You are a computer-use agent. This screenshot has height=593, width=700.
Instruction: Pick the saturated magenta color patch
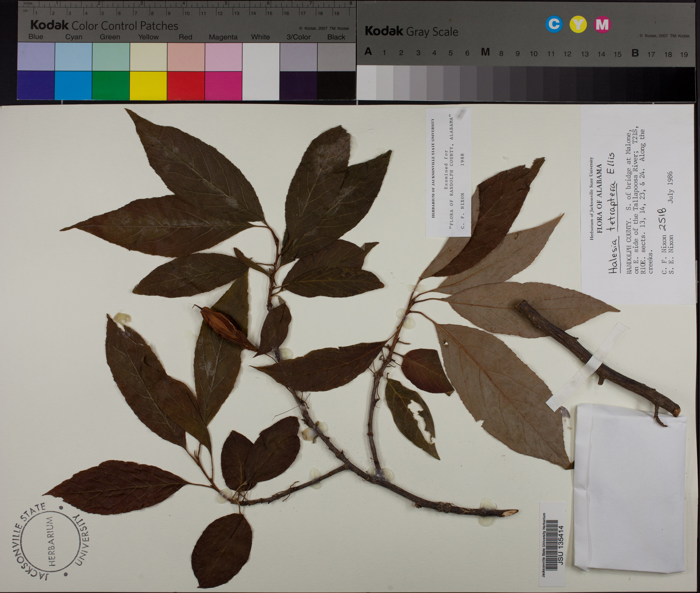pos(223,85)
